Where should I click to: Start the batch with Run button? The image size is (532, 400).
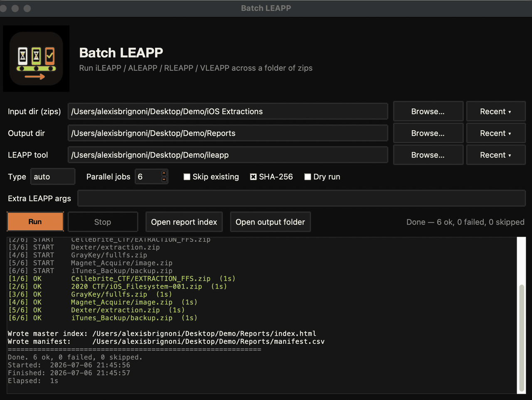[35, 222]
